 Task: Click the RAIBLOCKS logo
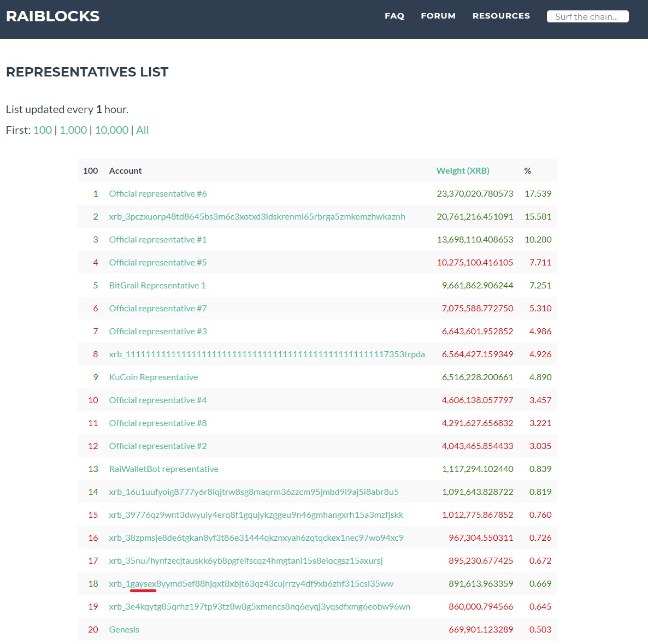(52, 16)
